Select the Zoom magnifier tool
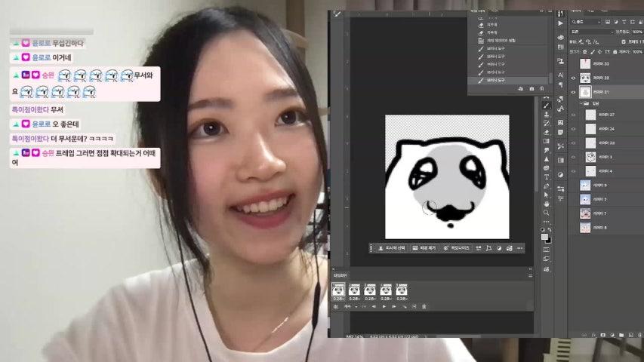The image size is (644, 362). [547, 212]
